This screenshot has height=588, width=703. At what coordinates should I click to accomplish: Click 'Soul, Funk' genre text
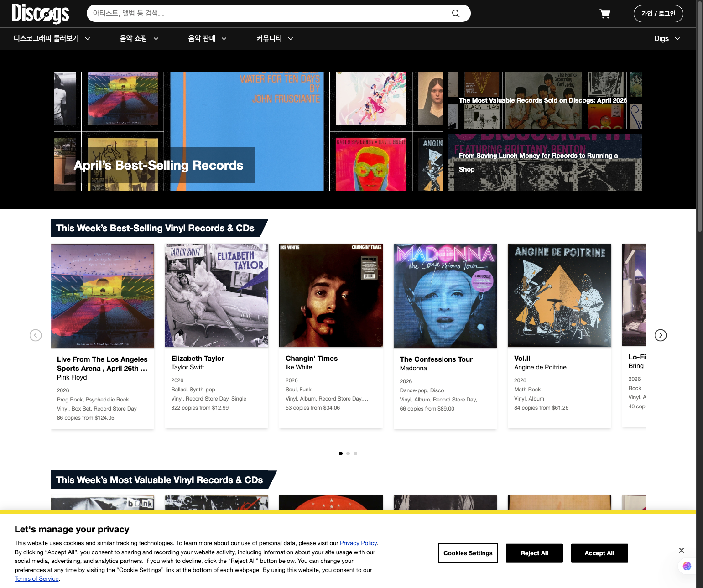coord(298,390)
